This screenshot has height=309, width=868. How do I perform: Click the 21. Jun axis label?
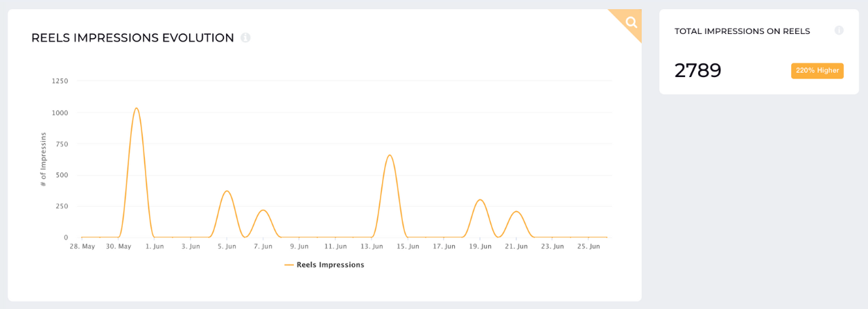pos(516,247)
